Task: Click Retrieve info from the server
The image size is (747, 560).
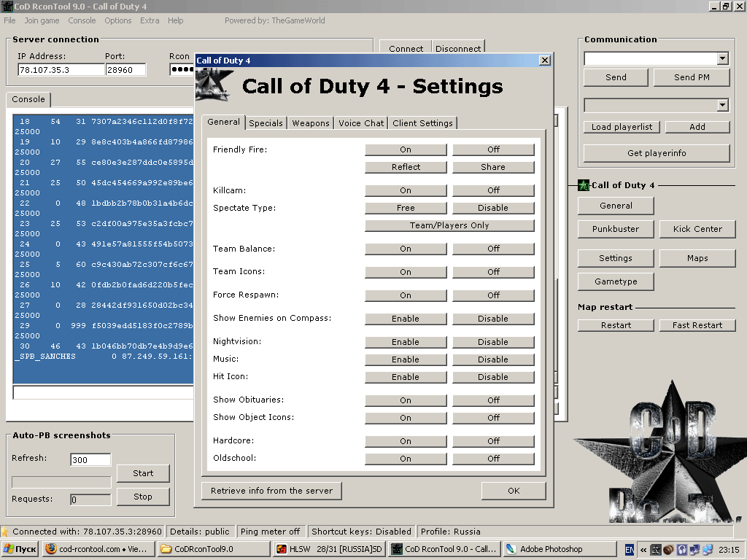Action: pos(271,491)
